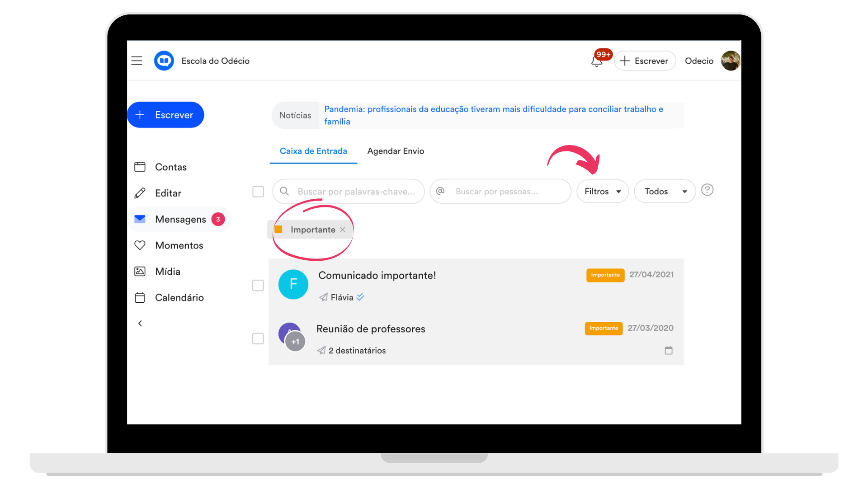The height and width of the screenshot is (488, 868).
Task: Open the Todos dropdown
Action: pyautogui.click(x=665, y=192)
